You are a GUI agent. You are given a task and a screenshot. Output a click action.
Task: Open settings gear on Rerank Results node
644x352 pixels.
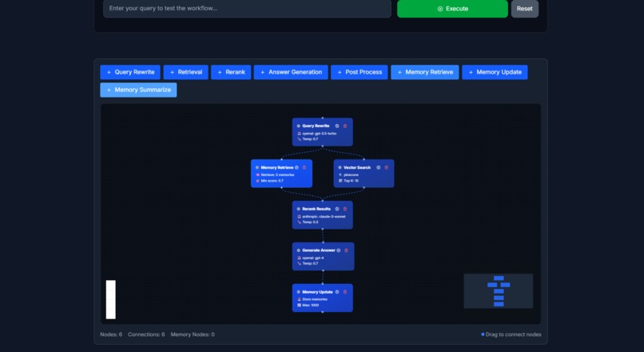(337, 209)
